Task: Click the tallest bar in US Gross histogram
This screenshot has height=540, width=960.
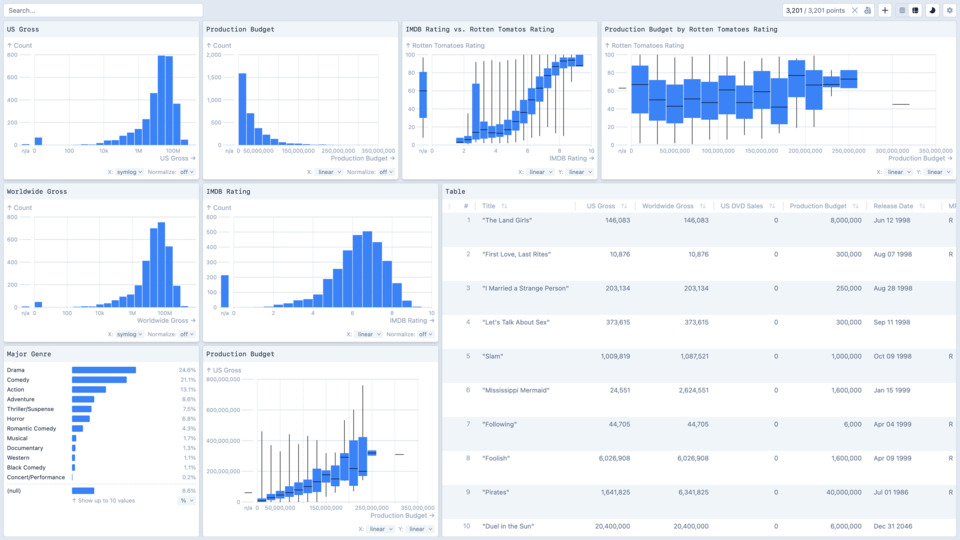Action: (164, 100)
